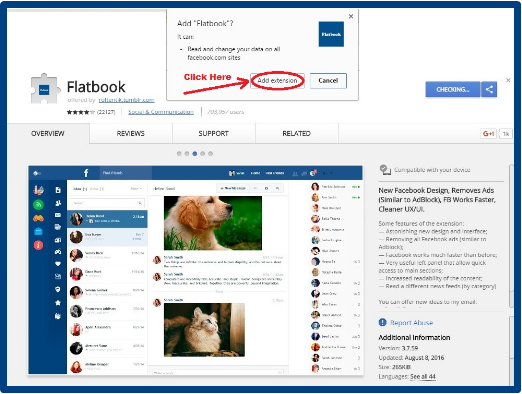The width and height of the screenshot is (522, 394).
Task: Open the See all 44 languages link
Action: (x=423, y=376)
